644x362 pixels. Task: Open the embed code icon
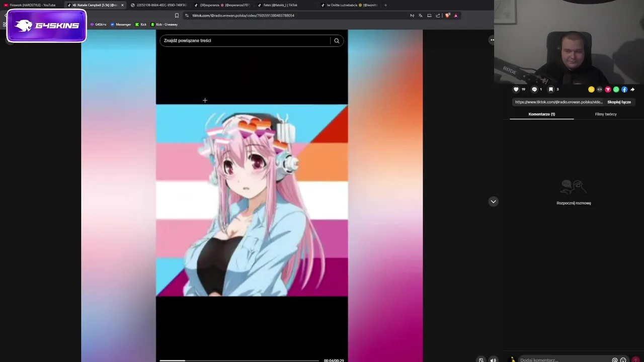[599, 89]
